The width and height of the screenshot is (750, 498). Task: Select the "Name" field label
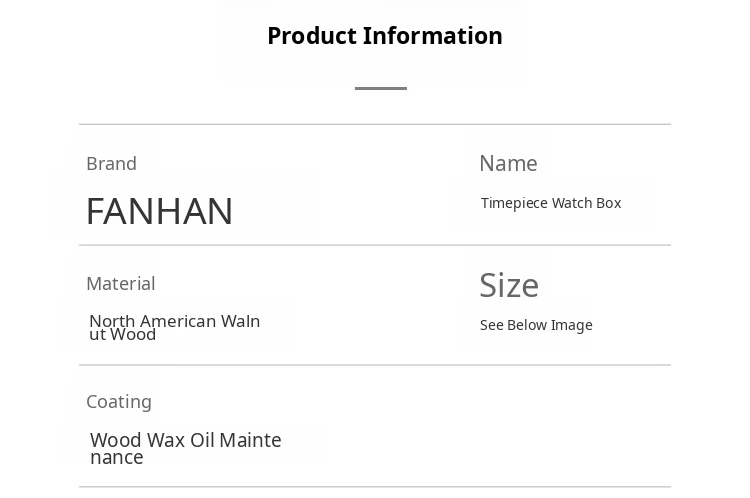[508, 163]
